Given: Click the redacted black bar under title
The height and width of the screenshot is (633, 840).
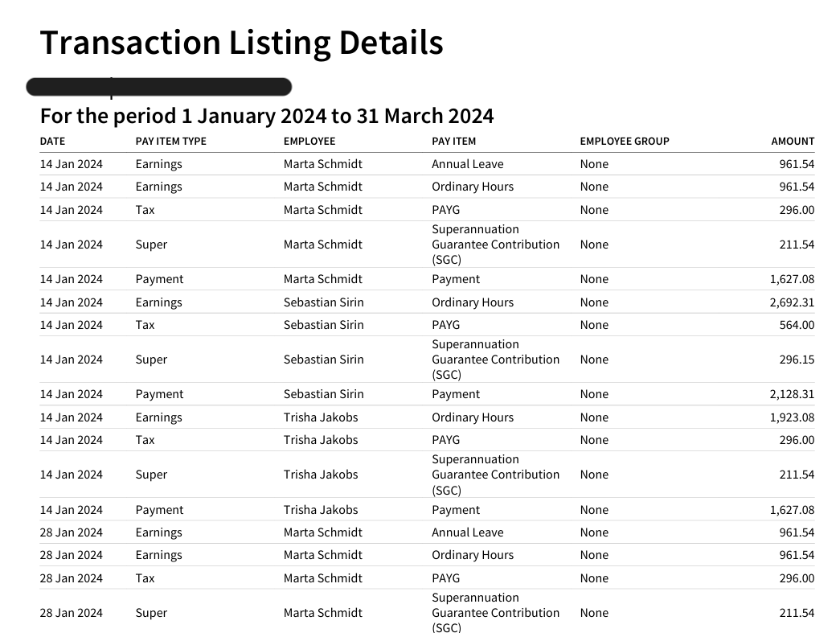Looking at the screenshot, I should [x=159, y=87].
